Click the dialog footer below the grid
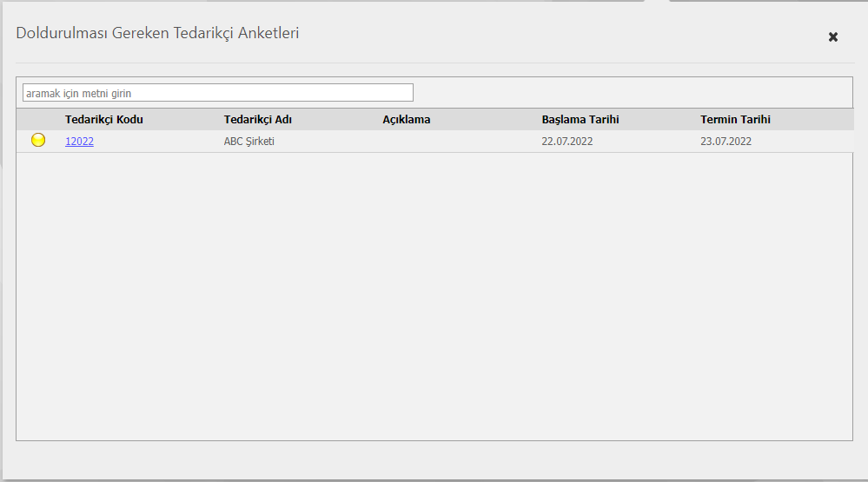 tap(434, 459)
